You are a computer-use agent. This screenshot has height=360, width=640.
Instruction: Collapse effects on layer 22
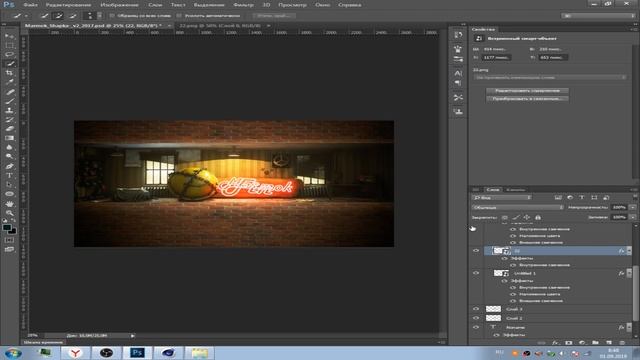tap(629, 251)
